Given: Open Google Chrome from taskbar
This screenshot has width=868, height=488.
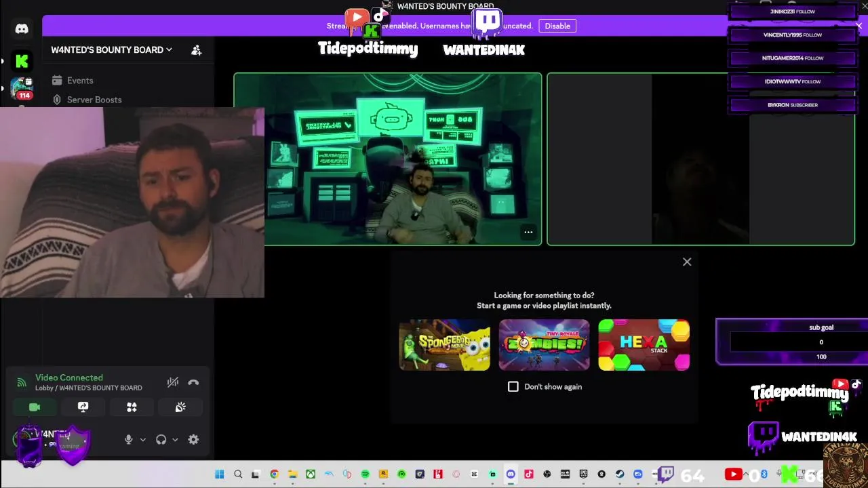Looking at the screenshot, I should point(274,474).
